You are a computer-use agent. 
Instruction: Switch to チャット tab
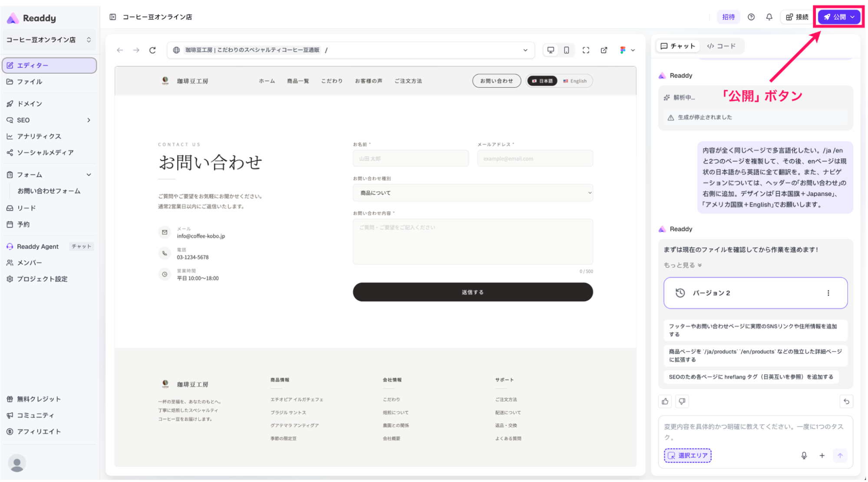678,46
